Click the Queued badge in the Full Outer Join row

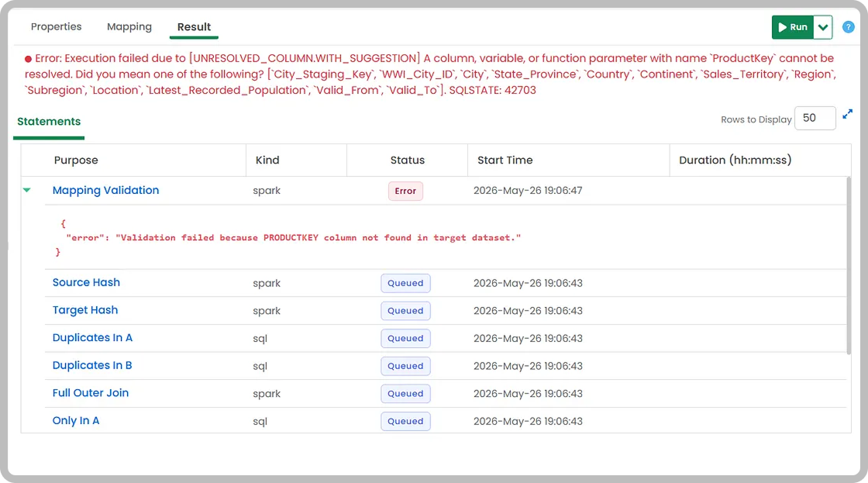click(x=405, y=394)
